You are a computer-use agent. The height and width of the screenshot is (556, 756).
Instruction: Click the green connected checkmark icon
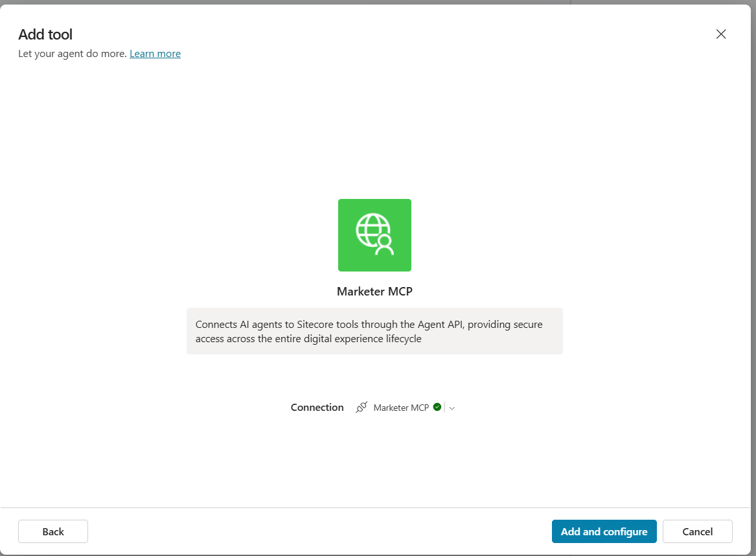pos(437,407)
